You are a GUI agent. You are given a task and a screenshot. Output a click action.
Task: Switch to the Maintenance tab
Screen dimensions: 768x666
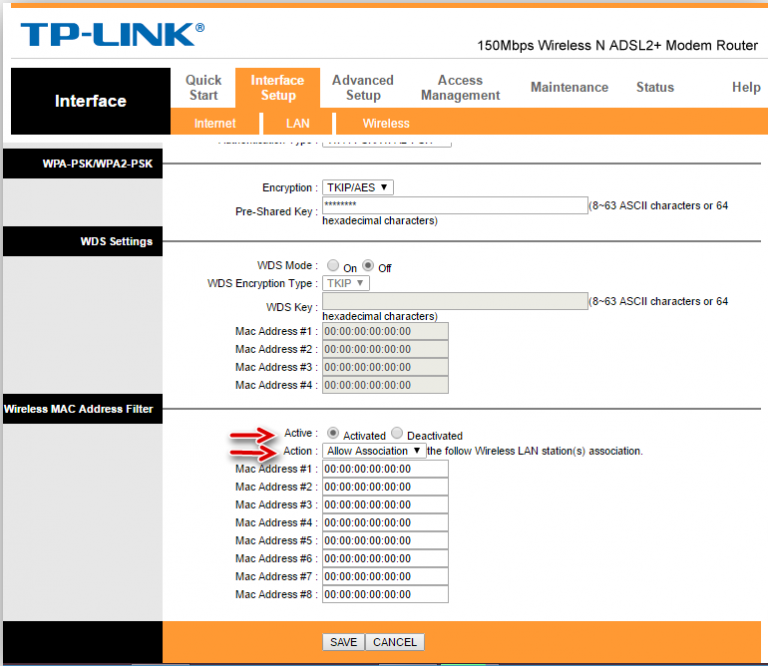tap(570, 87)
